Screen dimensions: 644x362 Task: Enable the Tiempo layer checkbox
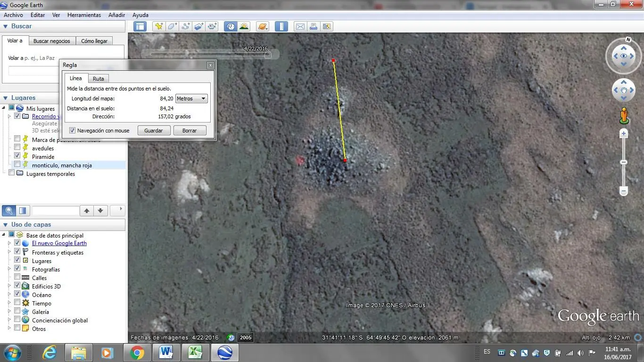[x=17, y=303]
